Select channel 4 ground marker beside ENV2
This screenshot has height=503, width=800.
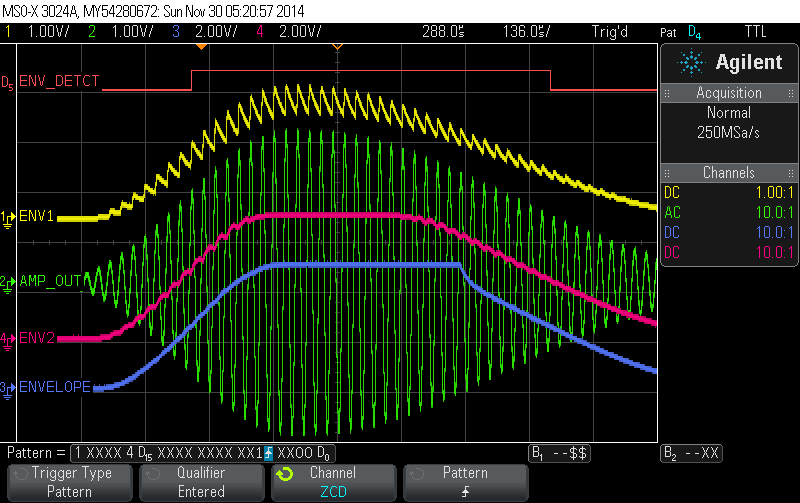[7, 341]
